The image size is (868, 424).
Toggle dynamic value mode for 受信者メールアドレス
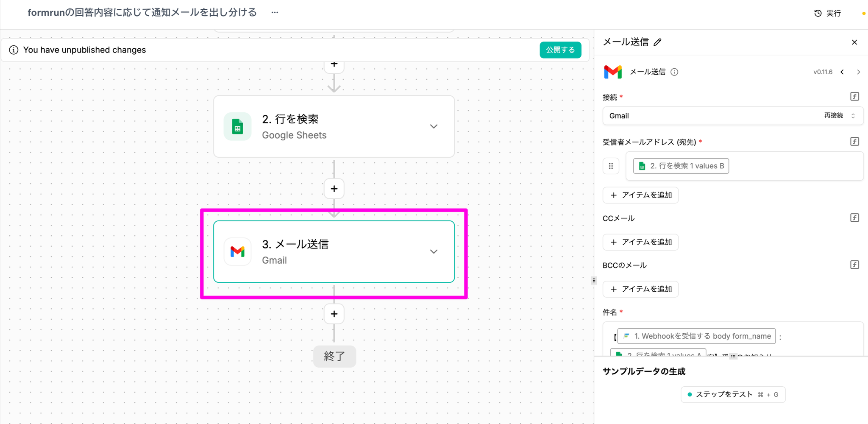854,142
